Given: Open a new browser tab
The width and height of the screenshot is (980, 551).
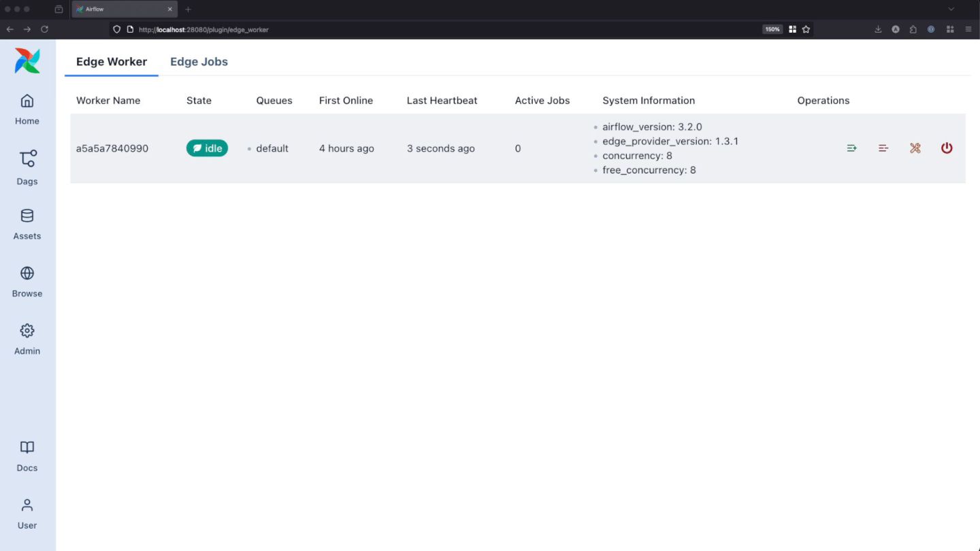Looking at the screenshot, I should point(189,10).
